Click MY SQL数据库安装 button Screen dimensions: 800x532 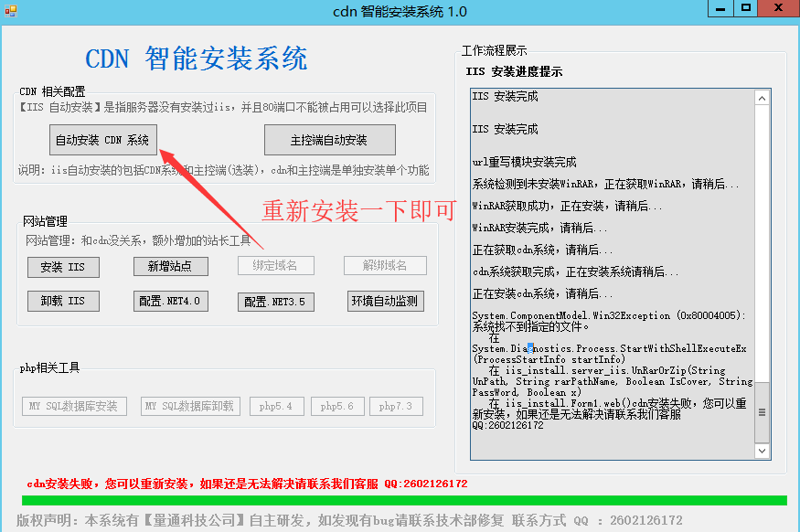pos(74,406)
